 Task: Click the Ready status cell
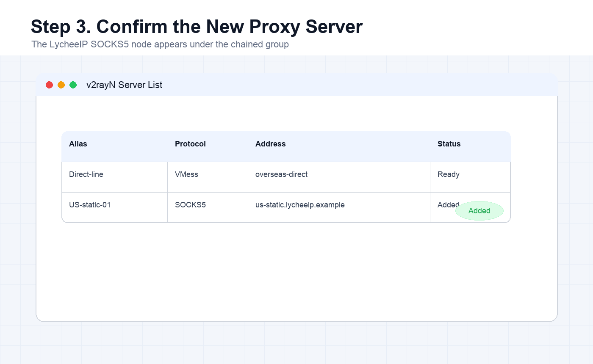coord(470,177)
